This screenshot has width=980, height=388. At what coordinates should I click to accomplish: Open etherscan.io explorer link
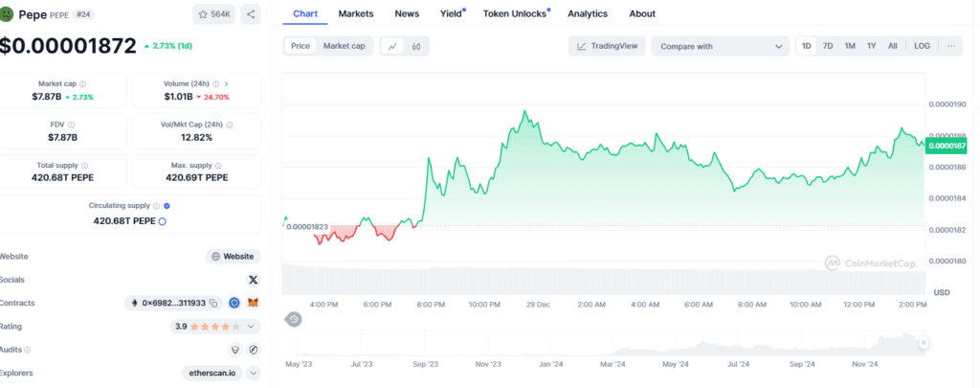pyautogui.click(x=212, y=373)
